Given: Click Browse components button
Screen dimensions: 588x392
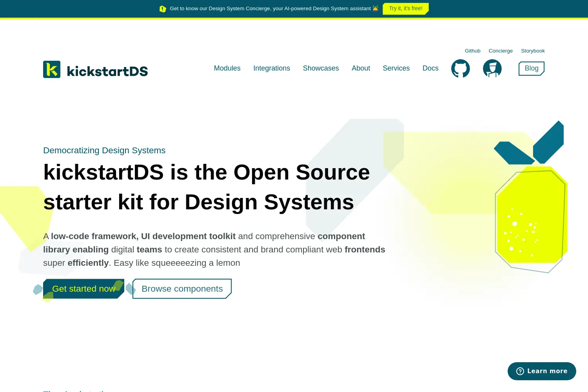Looking at the screenshot, I should pos(182,289).
